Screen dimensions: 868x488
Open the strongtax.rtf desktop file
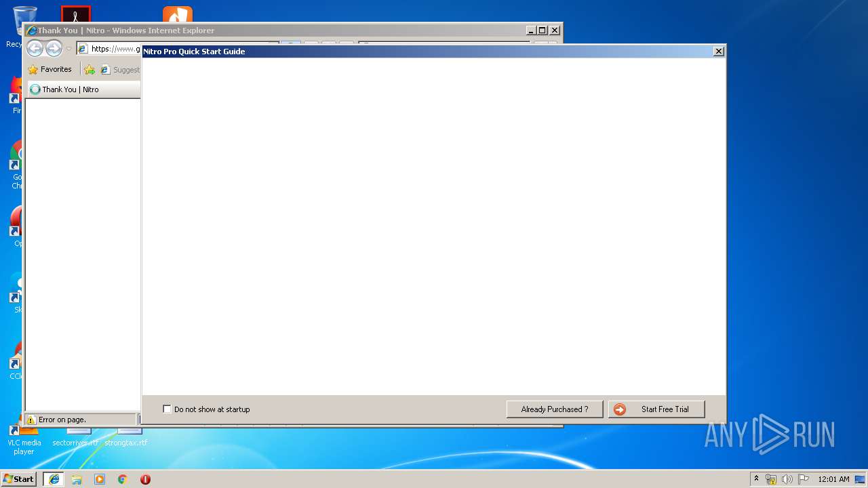(126, 438)
